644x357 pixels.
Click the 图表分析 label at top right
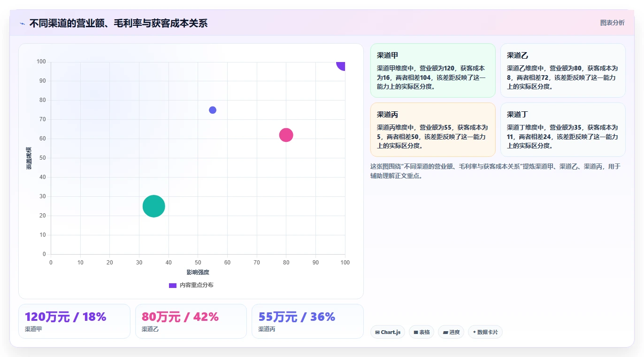pyautogui.click(x=612, y=23)
